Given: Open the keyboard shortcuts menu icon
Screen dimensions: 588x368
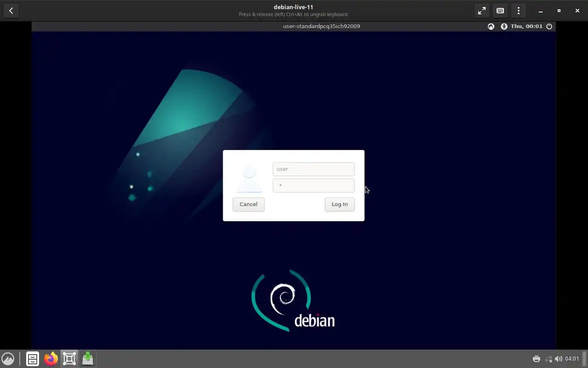Looking at the screenshot, I should [500, 11].
